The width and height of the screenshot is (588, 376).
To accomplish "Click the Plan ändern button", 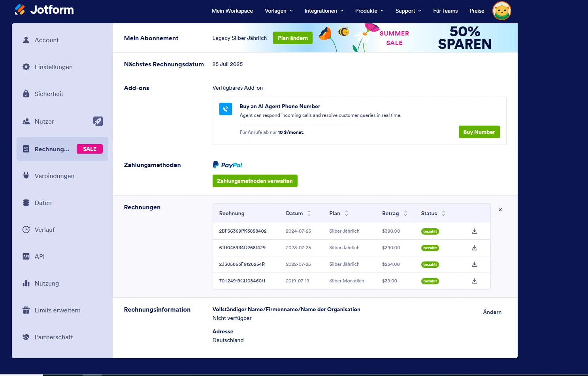I will pyautogui.click(x=292, y=38).
